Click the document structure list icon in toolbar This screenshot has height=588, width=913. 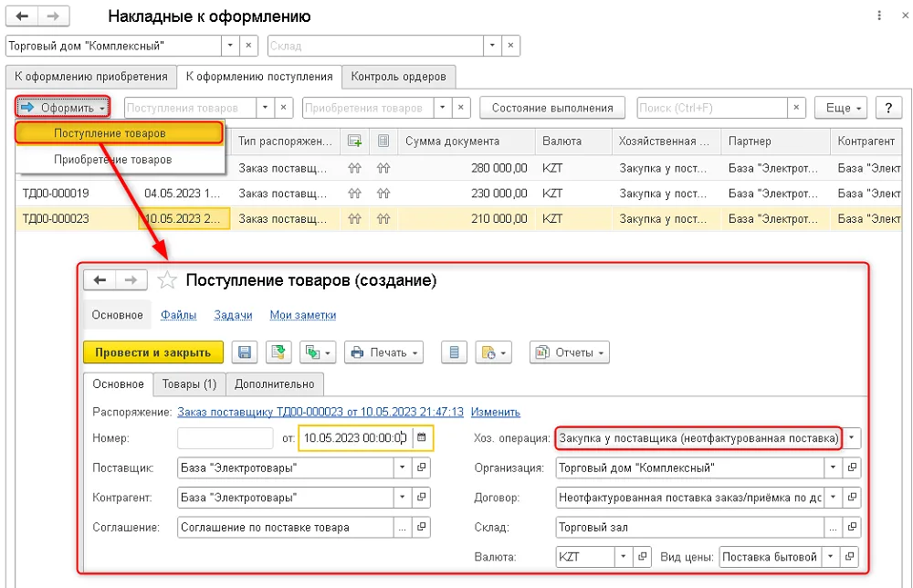454,352
